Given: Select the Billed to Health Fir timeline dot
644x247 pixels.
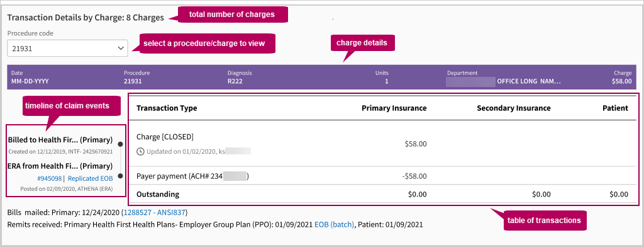Looking at the screenshot, I should tap(120, 144).
